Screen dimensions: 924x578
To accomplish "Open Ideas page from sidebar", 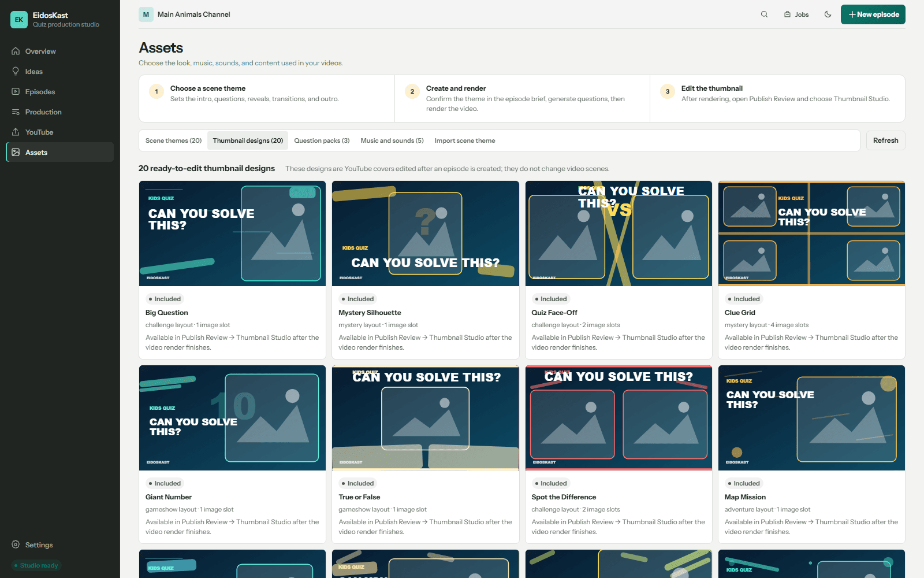I will point(60,72).
